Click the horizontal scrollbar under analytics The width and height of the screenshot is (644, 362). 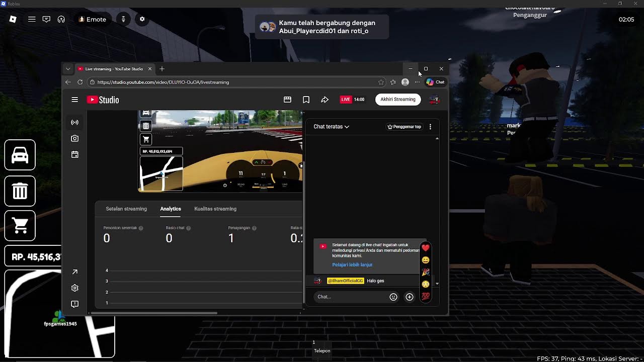[153, 313]
